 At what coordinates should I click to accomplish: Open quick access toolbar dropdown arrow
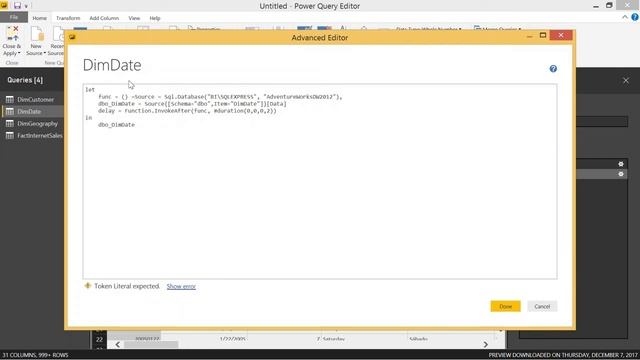point(26,7)
